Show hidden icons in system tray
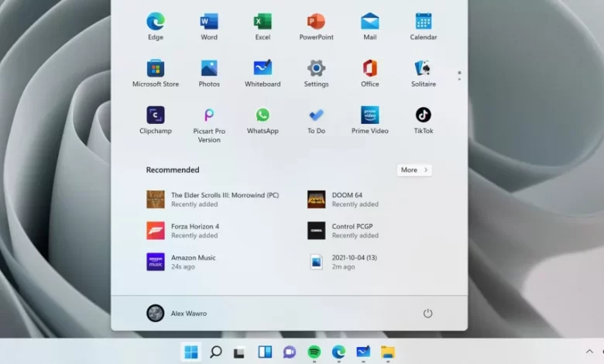604x364 pixels. 589,352
